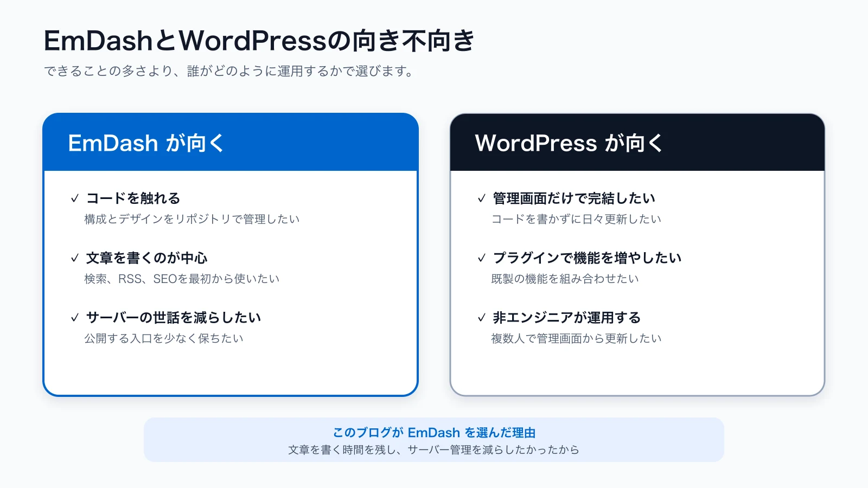The width and height of the screenshot is (868, 488).
Task: Click the text 複数人で管理画面から更新したい
Action: pos(576,338)
